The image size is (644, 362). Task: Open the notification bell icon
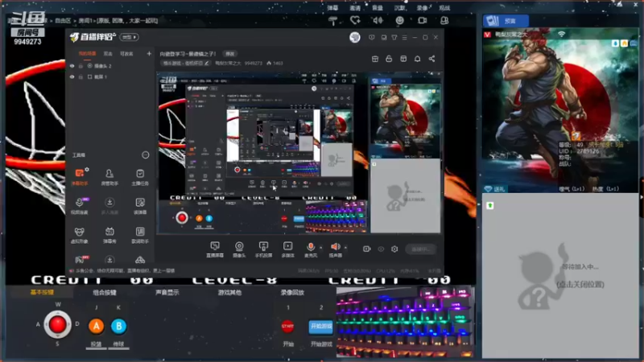[x=417, y=59]
